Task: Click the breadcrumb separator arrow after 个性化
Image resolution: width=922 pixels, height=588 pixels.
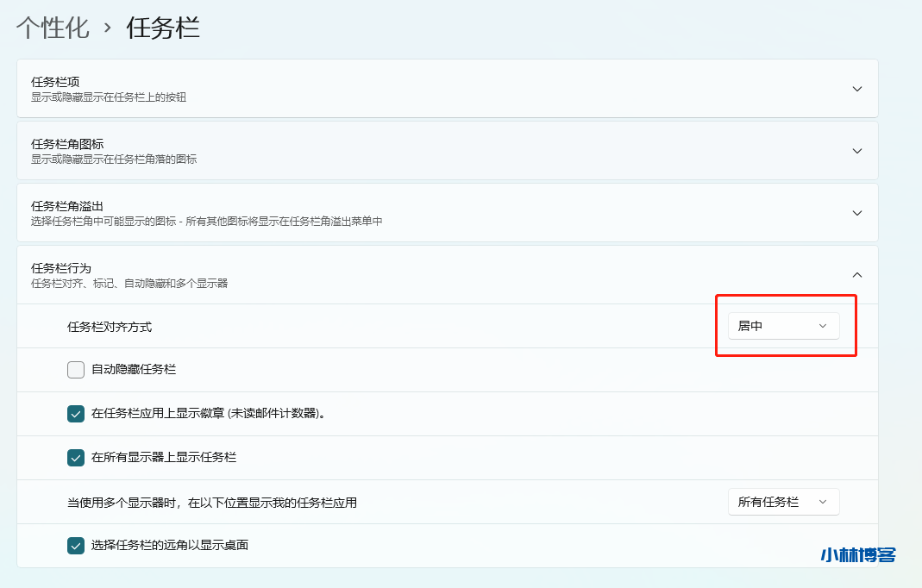Action: pyautogui.click(x=108, y=28)
